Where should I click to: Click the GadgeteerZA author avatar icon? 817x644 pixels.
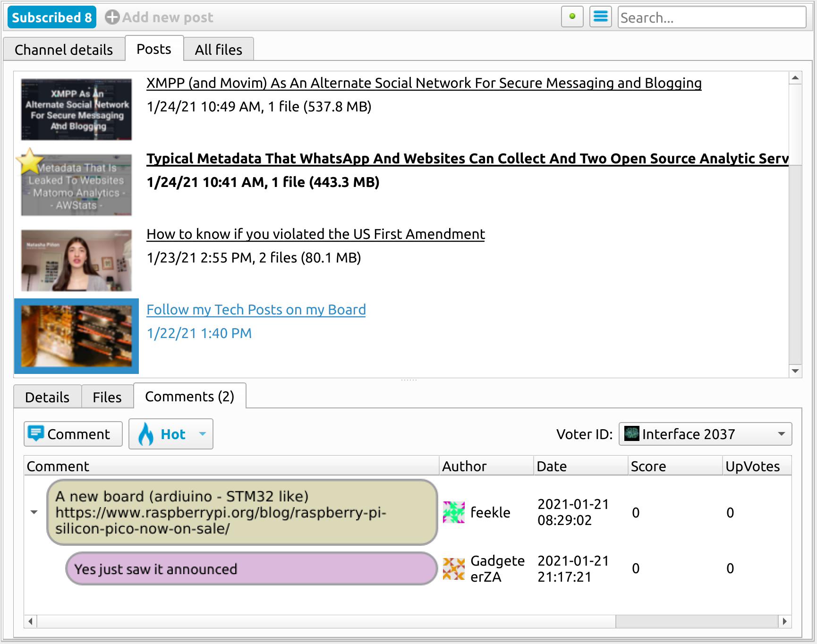pyautogui.click(x=454, y=568)
